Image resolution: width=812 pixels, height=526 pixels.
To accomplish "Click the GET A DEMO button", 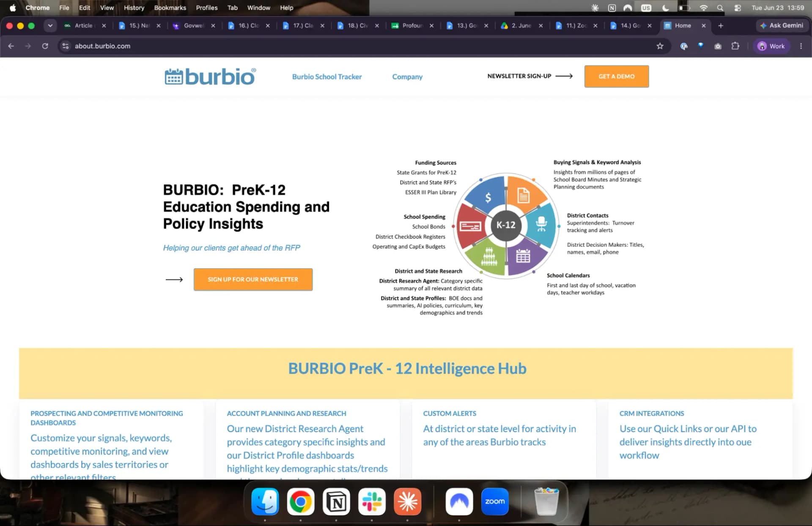I will pyautogui.click(x=617, y=77).
